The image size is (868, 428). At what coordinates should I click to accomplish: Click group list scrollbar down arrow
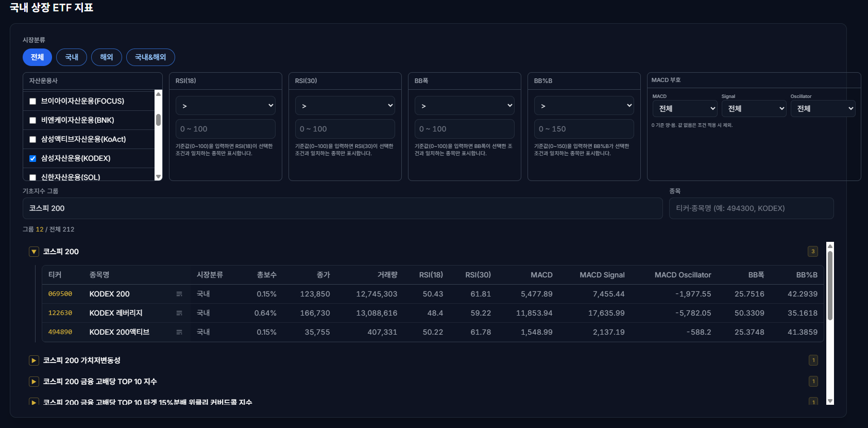(x=830, y=401)
